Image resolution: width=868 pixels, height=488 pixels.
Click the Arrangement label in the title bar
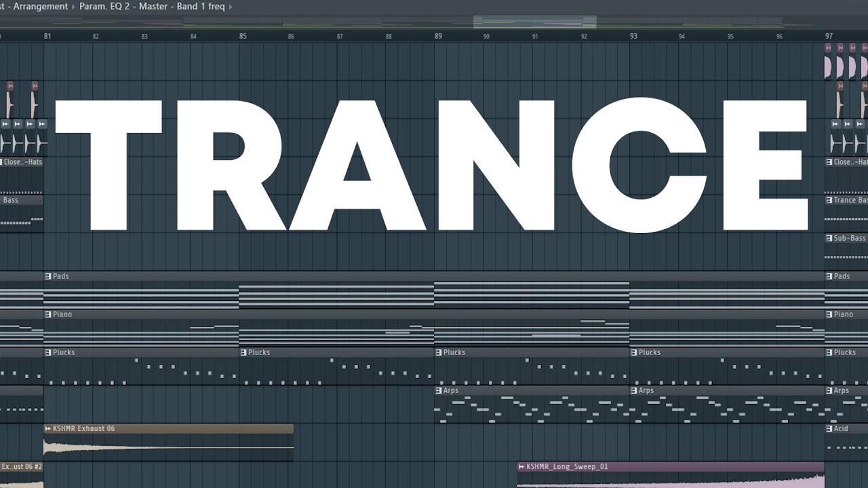pyautogui.click(x=41, y=6)
